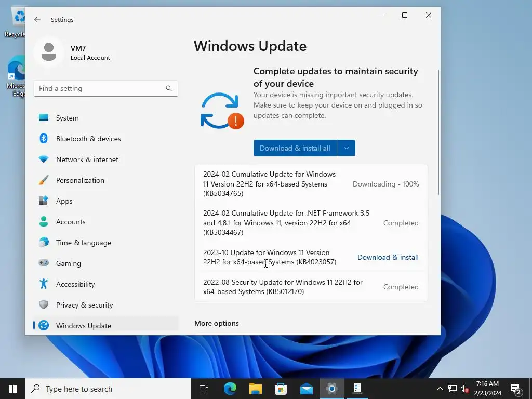The height and width of the screenshot is (399, 532).
Task: Open the Windows Start button
Action: click(12, 389)
